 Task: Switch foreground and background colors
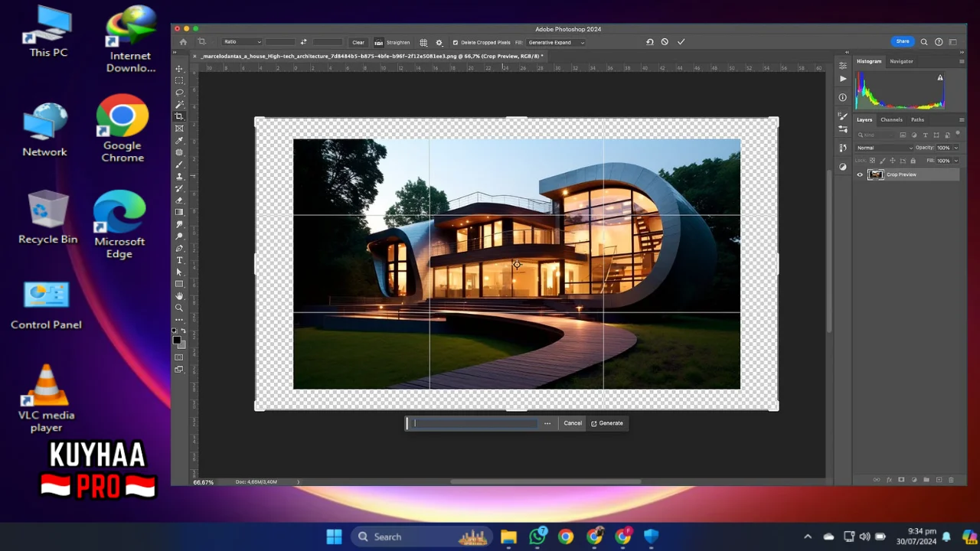click(x=183, y=331)
